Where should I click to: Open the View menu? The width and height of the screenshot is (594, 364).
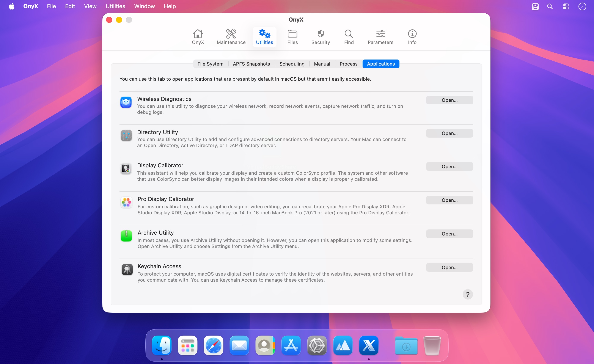point(90,6)
